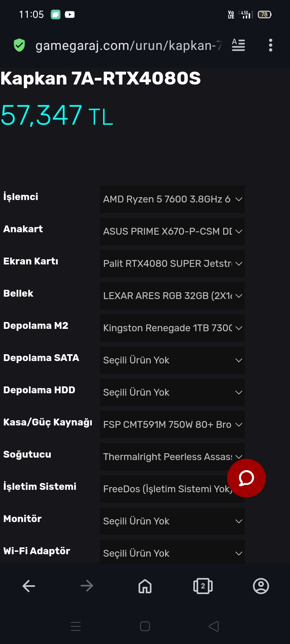Tap the green site security shield icon
The height and width of the screenshot is (644, 290).
pyautogui.click(x=19, y=45)
